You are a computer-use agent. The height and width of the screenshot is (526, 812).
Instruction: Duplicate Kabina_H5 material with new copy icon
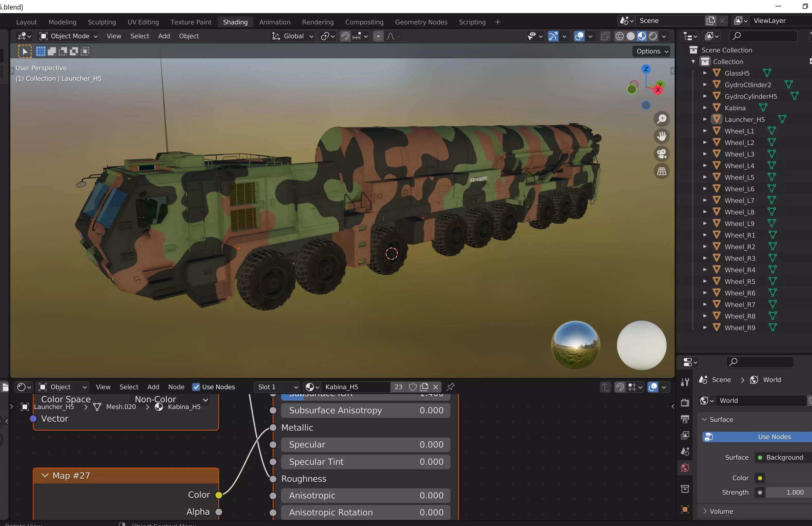pos(424,387)
